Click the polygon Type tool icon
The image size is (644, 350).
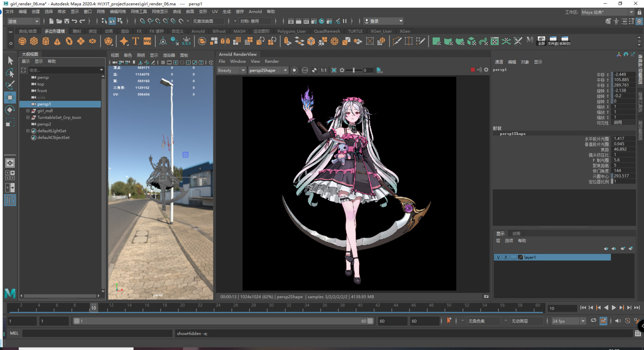(x=136, y=41)
